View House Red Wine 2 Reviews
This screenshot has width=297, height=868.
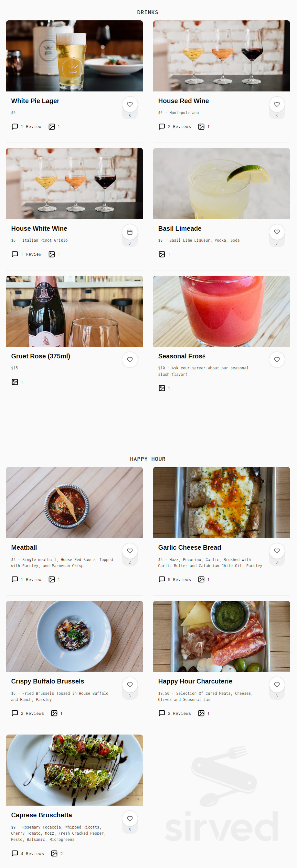[175, 127]
